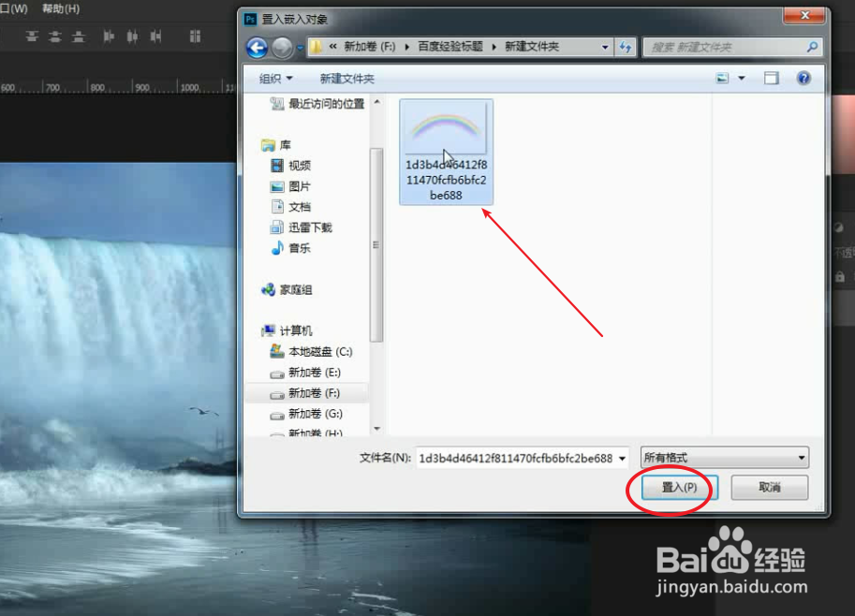
Task: Open the 所有格式 file type dropdown
Action: tap(725, 458)
